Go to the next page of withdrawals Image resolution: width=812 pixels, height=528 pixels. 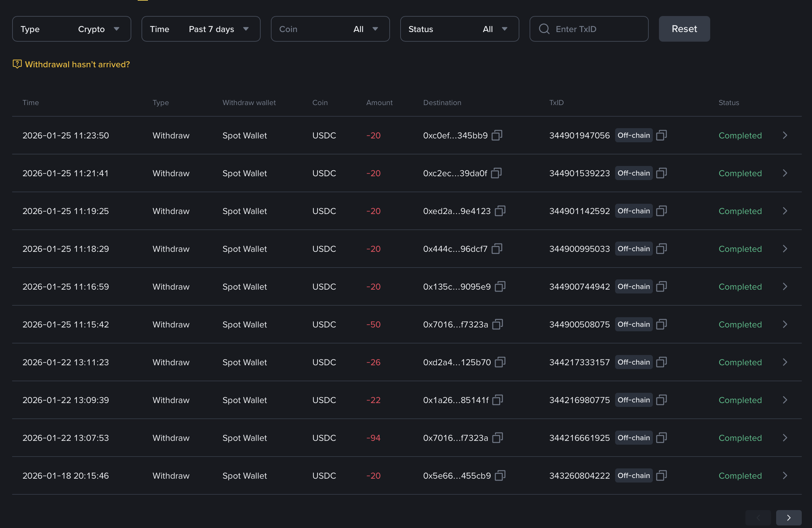(x=788, y=517)
